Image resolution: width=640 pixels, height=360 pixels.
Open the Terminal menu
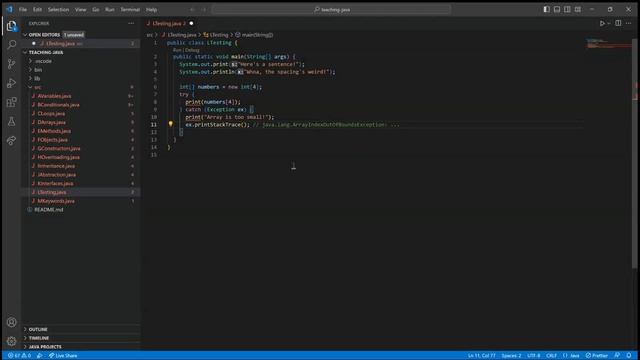point(130,9)
